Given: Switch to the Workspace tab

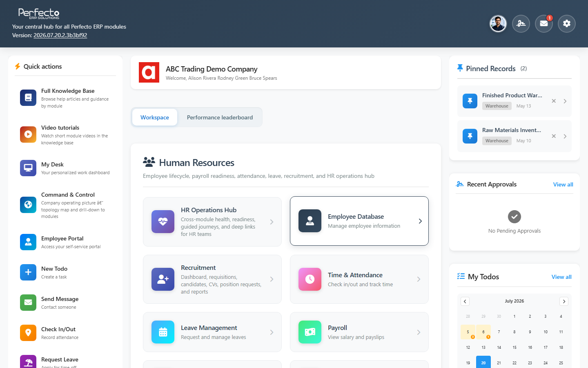Looking at the screenshot, I should [x=155, y=117].
